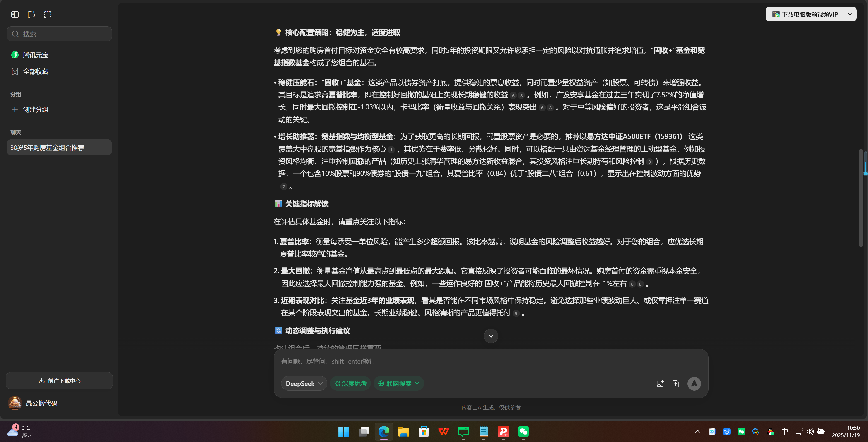Toggle 深度思考 deep thinking mode
The width and height of the screenshot is (868, 442).
pyautogui.click(x=350, y=383)
